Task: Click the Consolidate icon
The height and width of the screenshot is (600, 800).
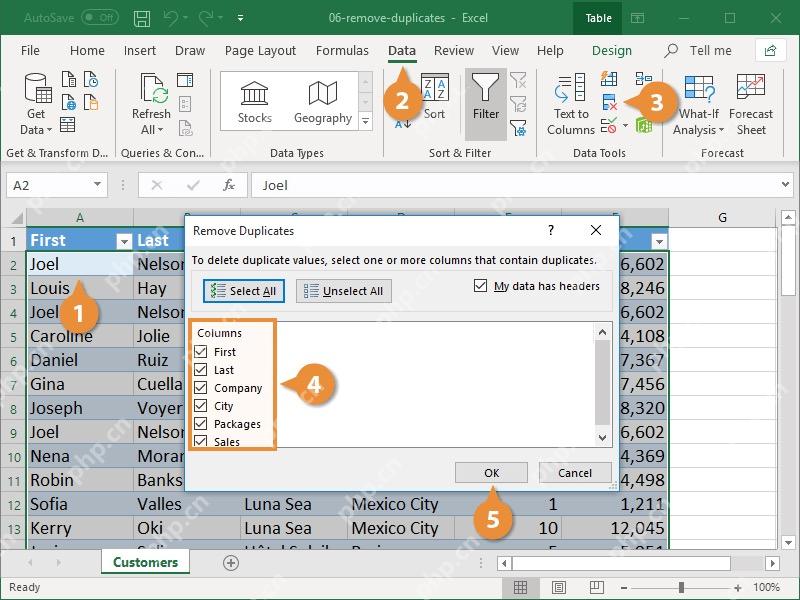Action: point(643,79)
